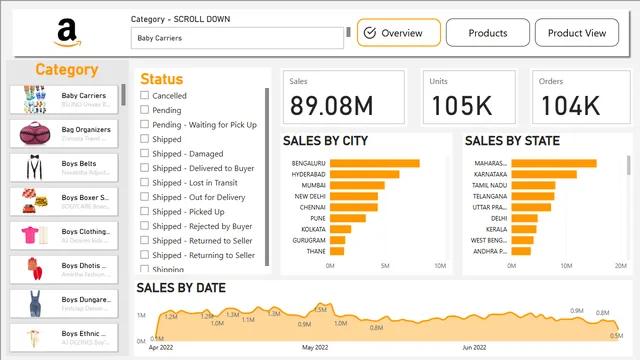Click the Status slicer heading

[162, 79]
